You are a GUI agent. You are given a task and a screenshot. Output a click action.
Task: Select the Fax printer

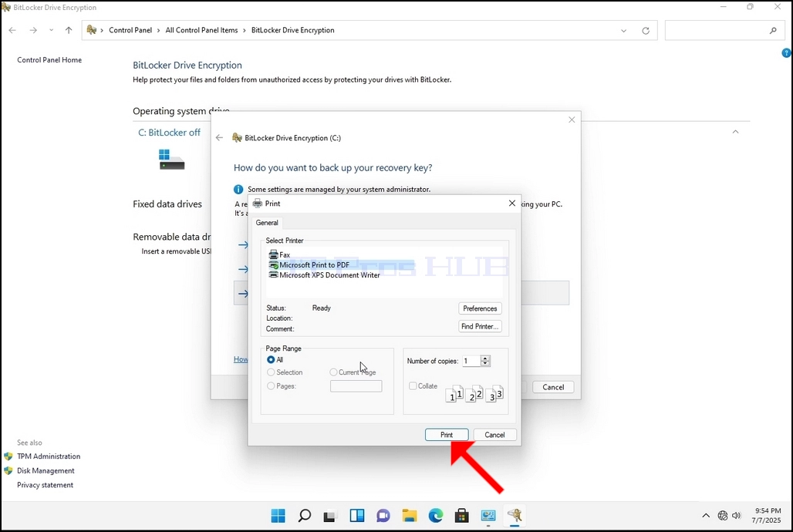point(280,255)
